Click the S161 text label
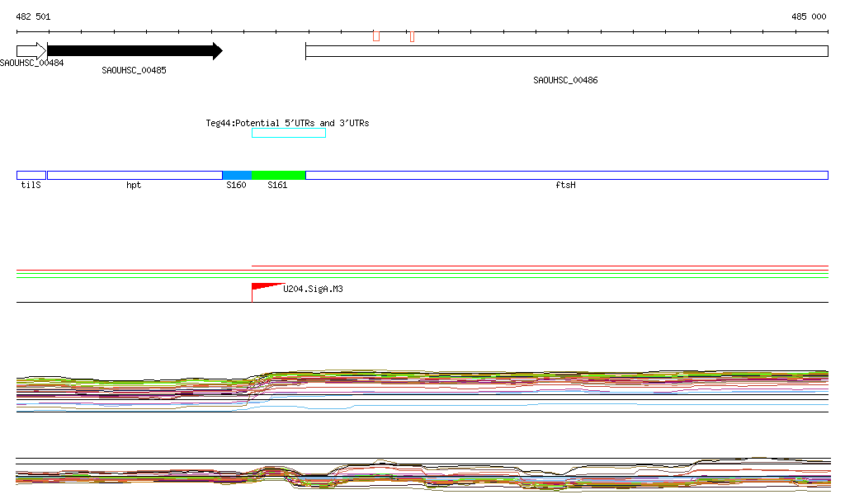 (x=277, y=186)
